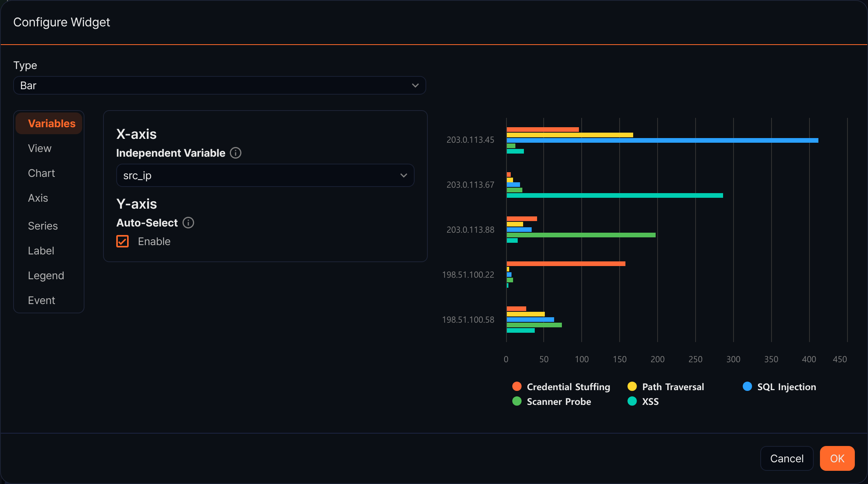Toggle XSS legend swatch
The width and height of the screenshot is (868, 484).
pos(632,401)
